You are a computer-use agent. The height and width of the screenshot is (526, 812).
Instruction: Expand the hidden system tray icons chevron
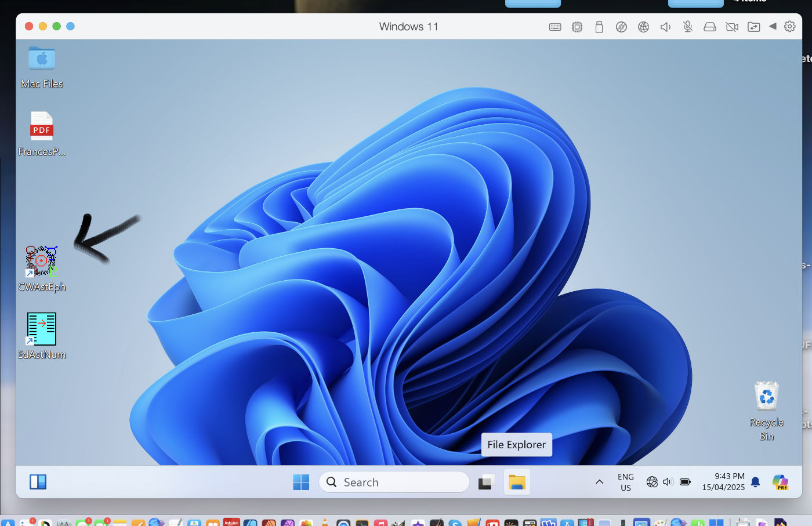(x=599, y=482)
